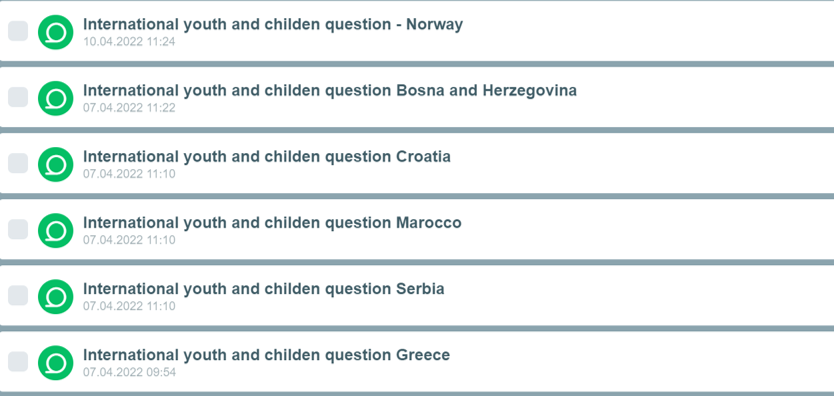View the Marocco youth and childen question
The height and width of the screenshot is (396, 834).
pyautogui.click(x=272, y=223)
